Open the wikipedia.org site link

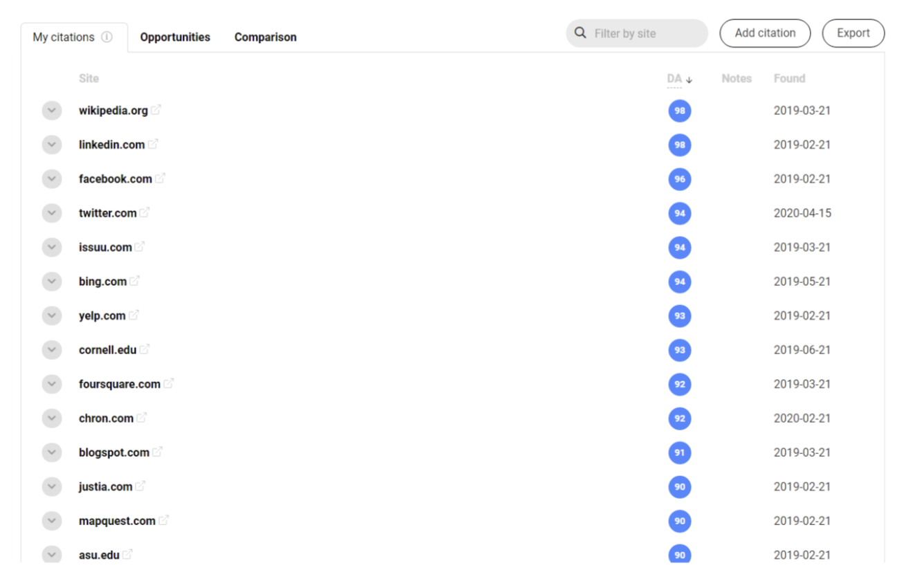113,110
